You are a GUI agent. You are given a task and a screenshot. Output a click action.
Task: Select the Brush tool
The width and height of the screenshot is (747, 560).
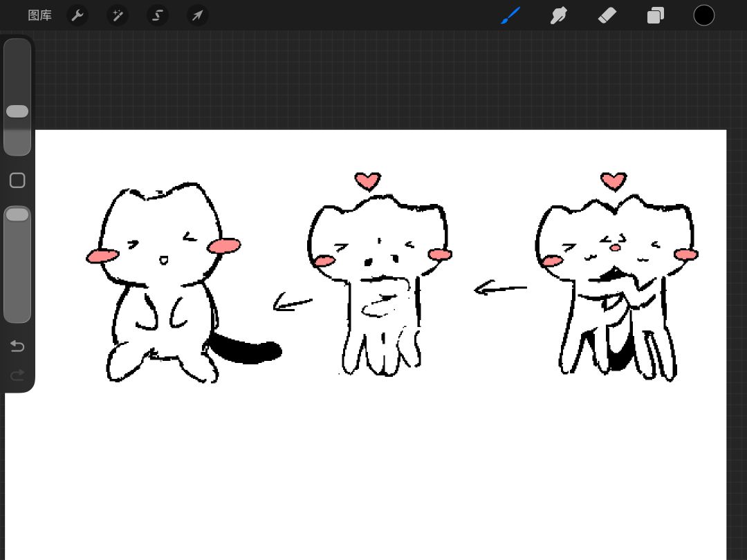click(x=510, y=16)
